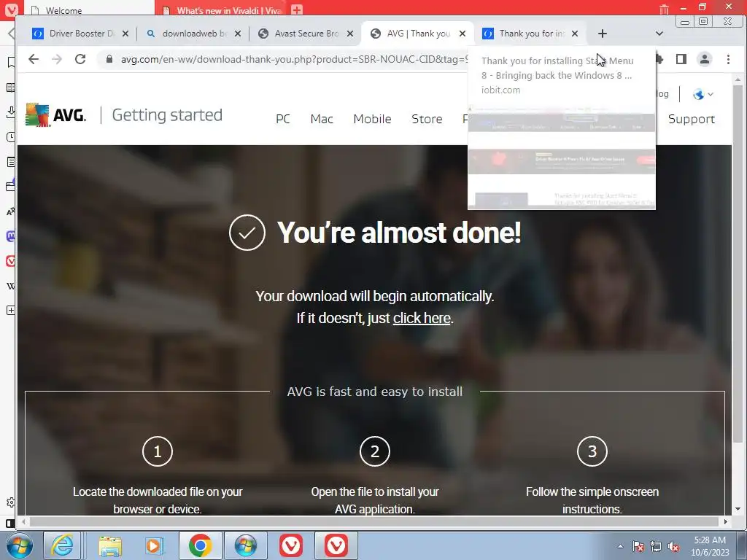Close the IObit Thank you tab
Screen dimensions: 747x560
tap(575, 34)
